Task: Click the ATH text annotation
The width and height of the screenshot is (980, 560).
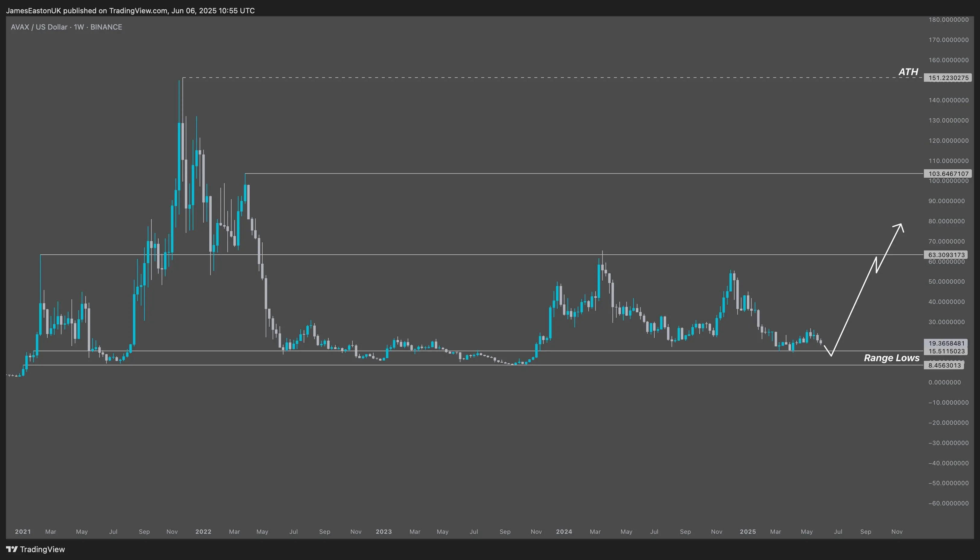Action: [x=908, y=72]
